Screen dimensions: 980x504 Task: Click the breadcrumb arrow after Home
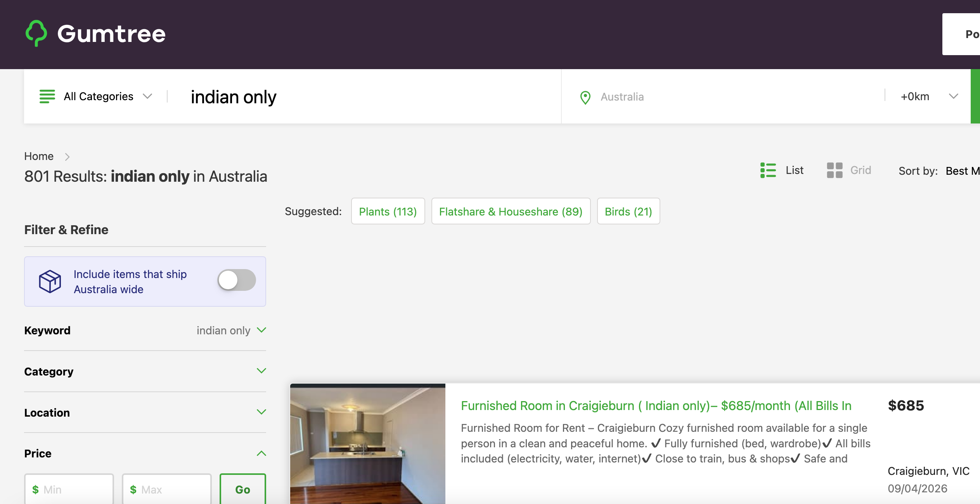[x=67, y=156]
